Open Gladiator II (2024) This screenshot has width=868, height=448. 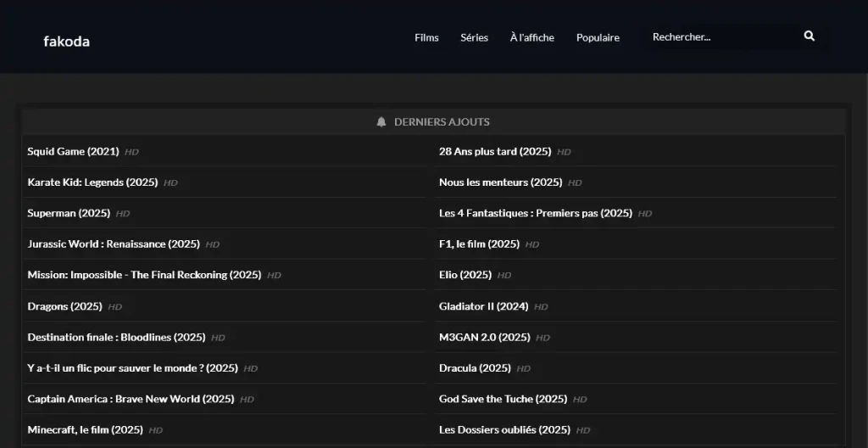(484, 306)
